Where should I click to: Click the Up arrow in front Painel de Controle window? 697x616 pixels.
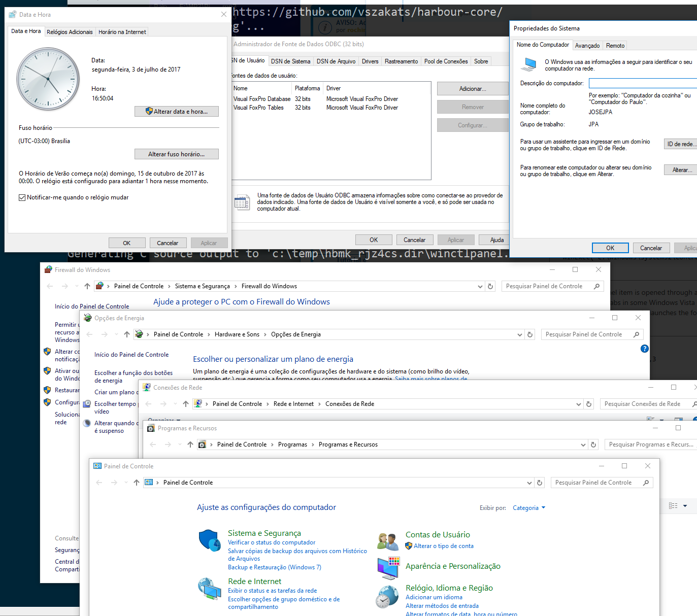tap(137, 483)
